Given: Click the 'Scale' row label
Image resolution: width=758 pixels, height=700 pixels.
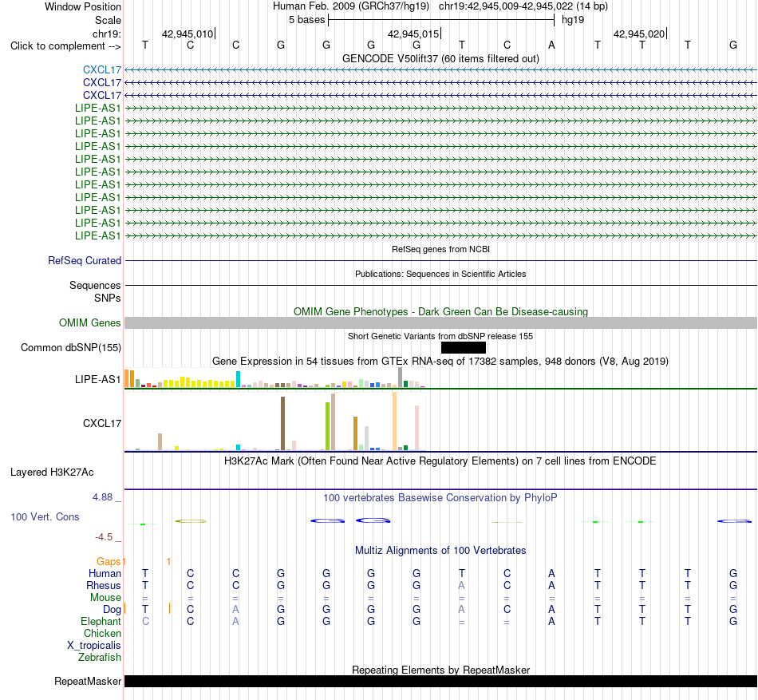Looking at the screenshot, I should (108, 20).
